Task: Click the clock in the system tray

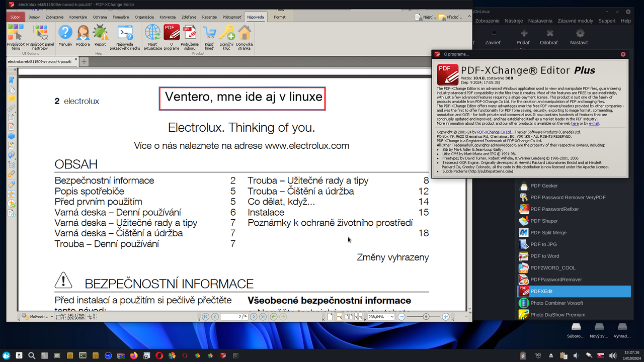Action: (631, 355)
